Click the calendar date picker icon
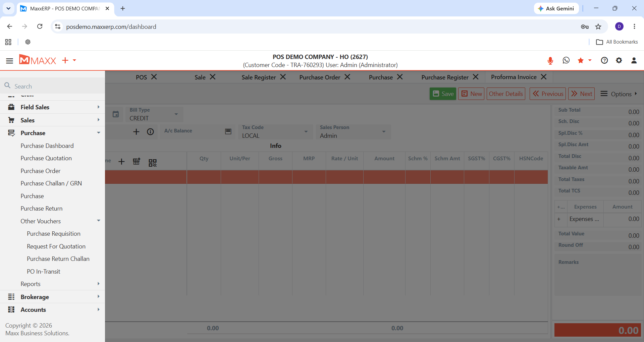This screenshot has width=644, height=342. click(x=116, y=114)
